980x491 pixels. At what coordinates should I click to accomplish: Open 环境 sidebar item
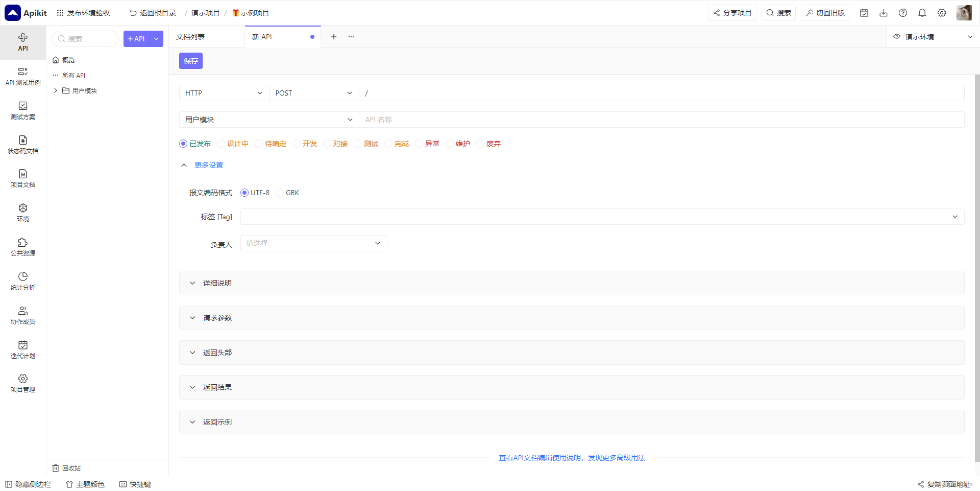(23, 213)
